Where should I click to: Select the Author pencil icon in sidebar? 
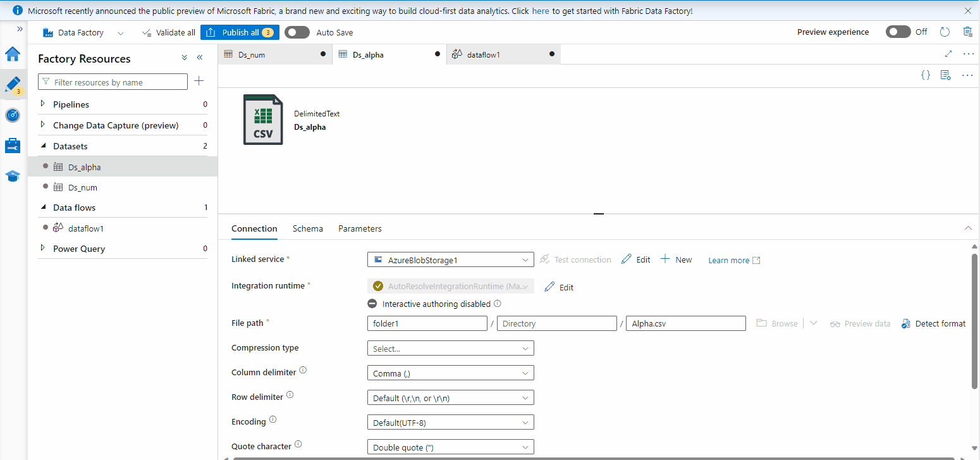[13, 84]
